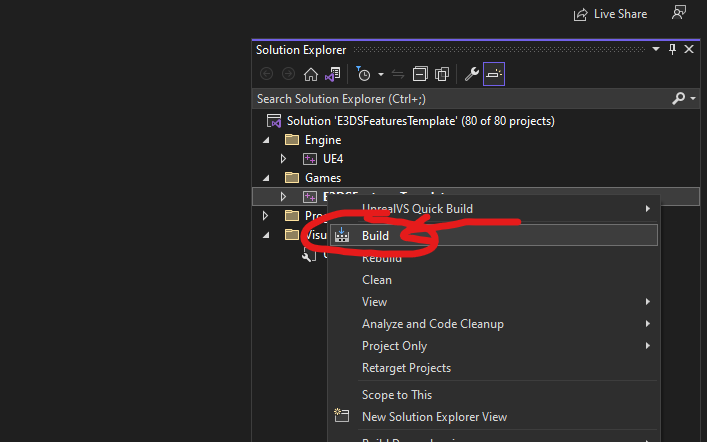Select the UE4 project
The image size is (707, 442).
[x=333, y=159]
